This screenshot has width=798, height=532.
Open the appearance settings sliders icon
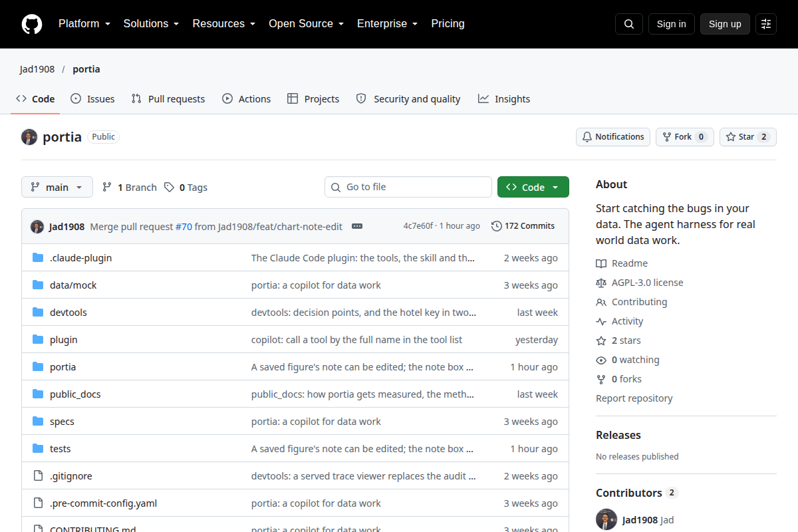[766, 24]
